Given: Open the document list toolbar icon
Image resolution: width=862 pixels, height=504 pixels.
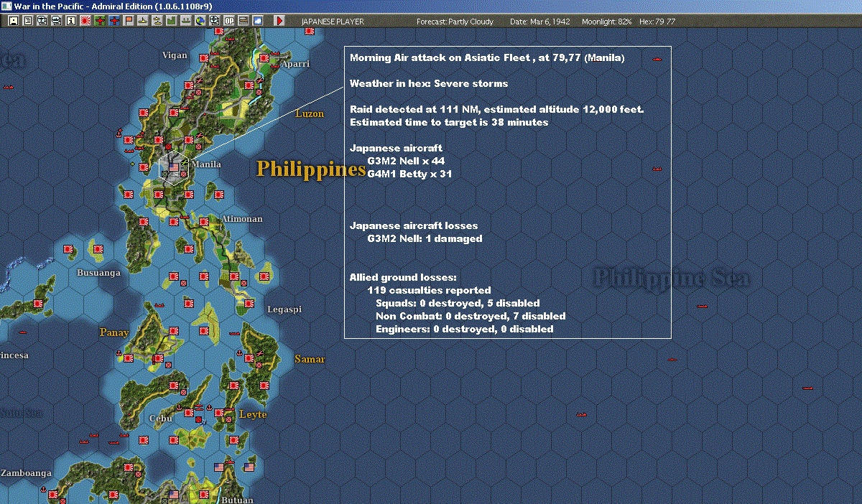Looking at the screenshot, I should (x=28, y=22).
